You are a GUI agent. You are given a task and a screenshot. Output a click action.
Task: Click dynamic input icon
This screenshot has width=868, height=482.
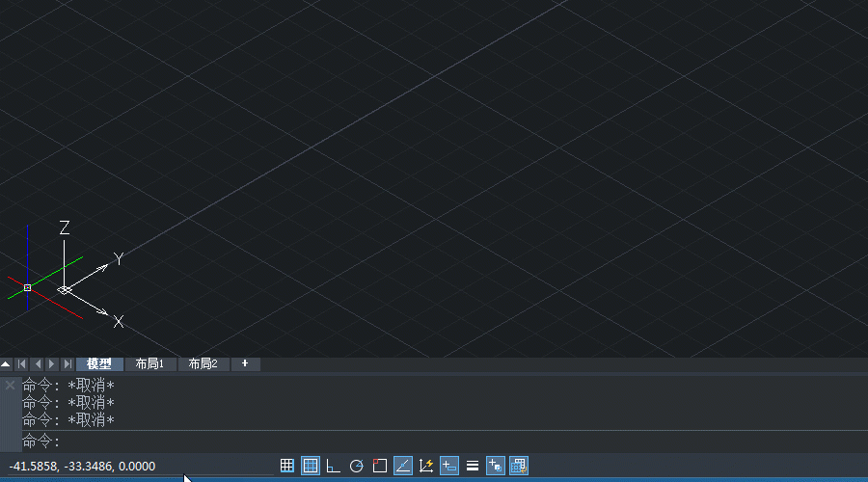pos(449,466)
